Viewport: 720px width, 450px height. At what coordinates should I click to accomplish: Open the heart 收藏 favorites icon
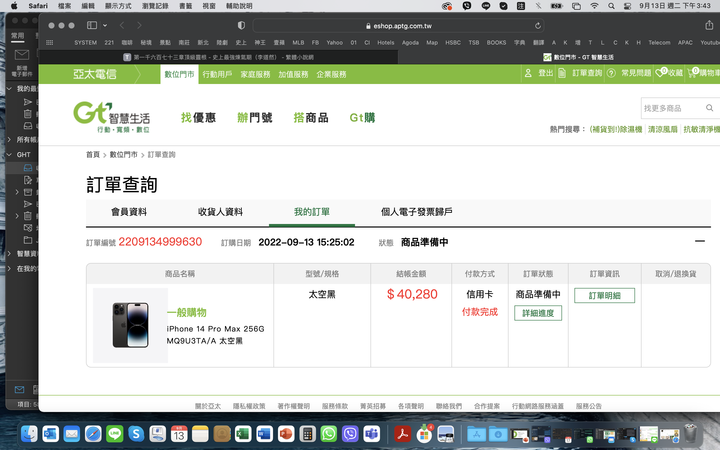(661, 73)
